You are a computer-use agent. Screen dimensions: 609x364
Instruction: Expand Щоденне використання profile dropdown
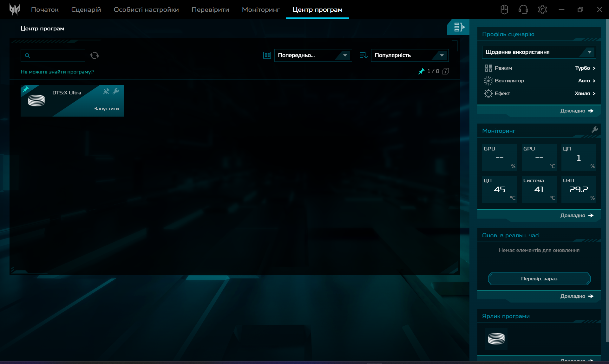point(539,52)
